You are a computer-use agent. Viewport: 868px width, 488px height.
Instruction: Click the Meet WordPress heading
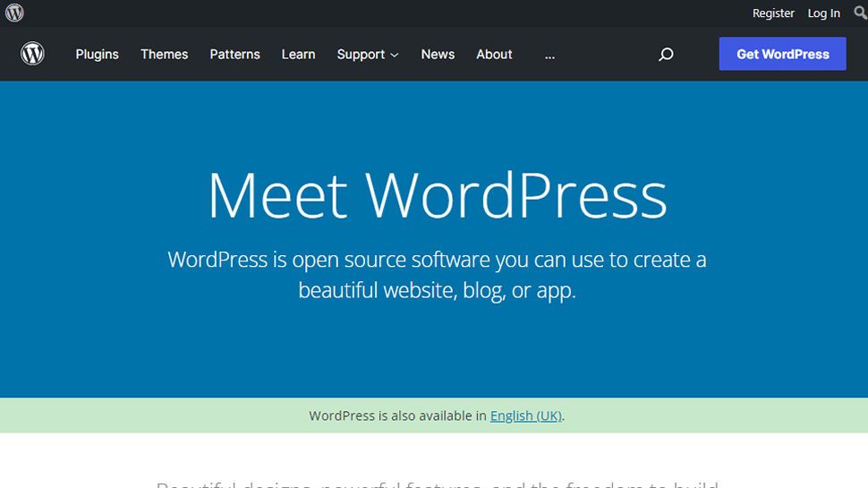pyautogui.click(x=437, y=194)
